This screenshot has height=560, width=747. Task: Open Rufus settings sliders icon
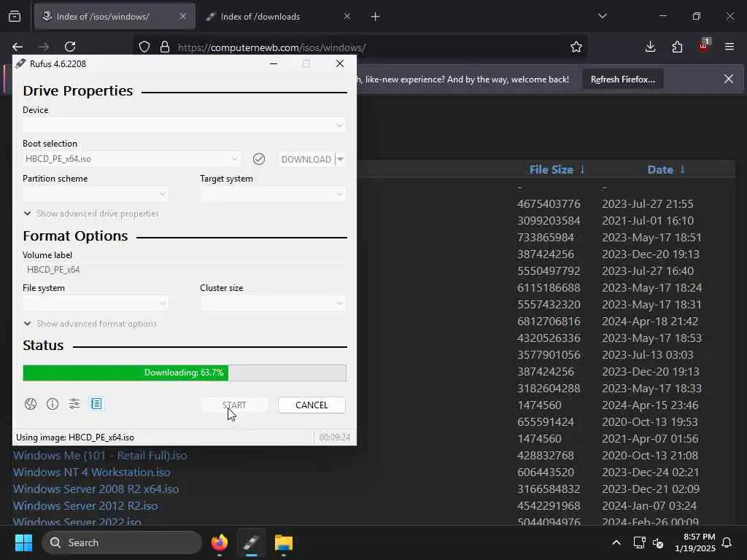point(74,404)
